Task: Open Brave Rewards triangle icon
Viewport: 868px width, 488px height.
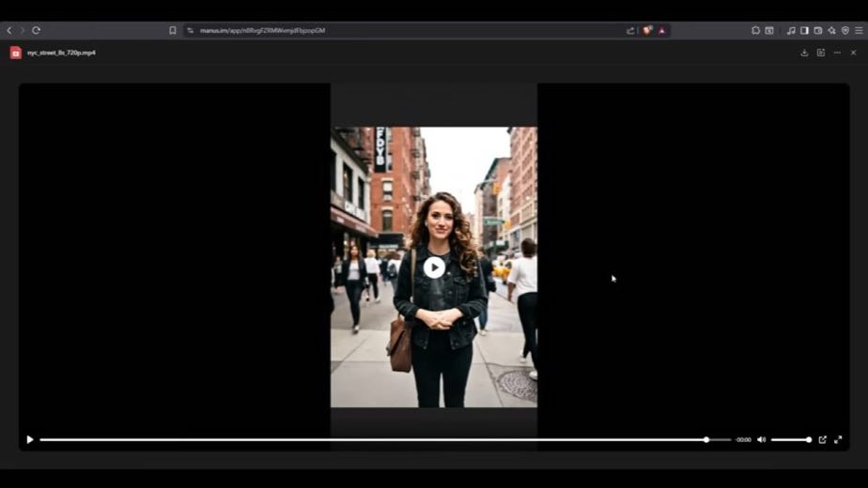Action: 662,30
